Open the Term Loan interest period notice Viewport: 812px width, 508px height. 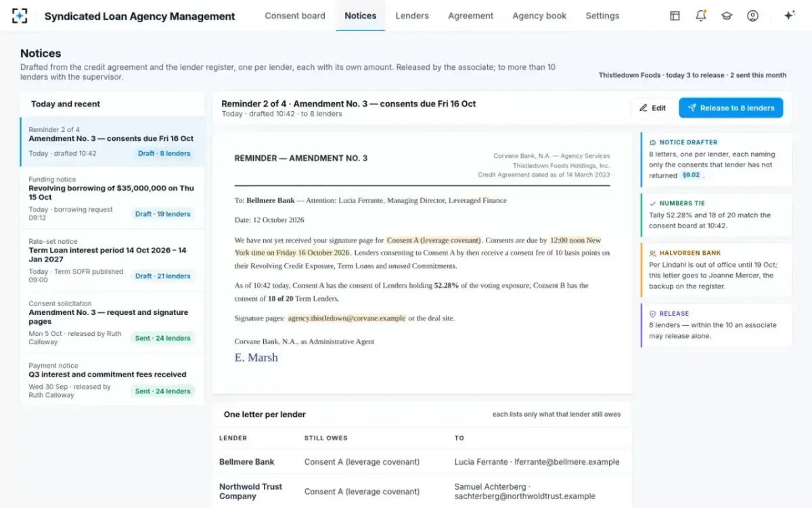pyautogui.click(x=112, y=260)
